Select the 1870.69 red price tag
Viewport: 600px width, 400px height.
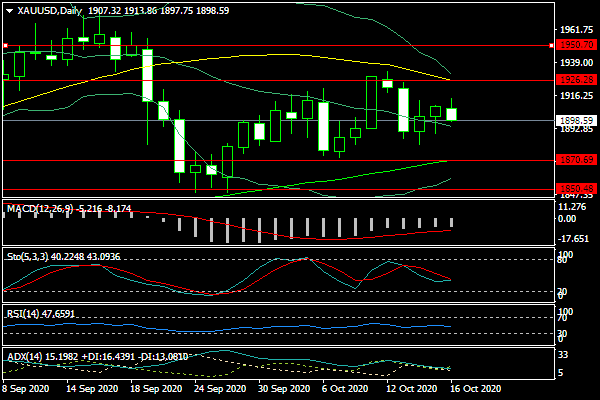(576, 160)
